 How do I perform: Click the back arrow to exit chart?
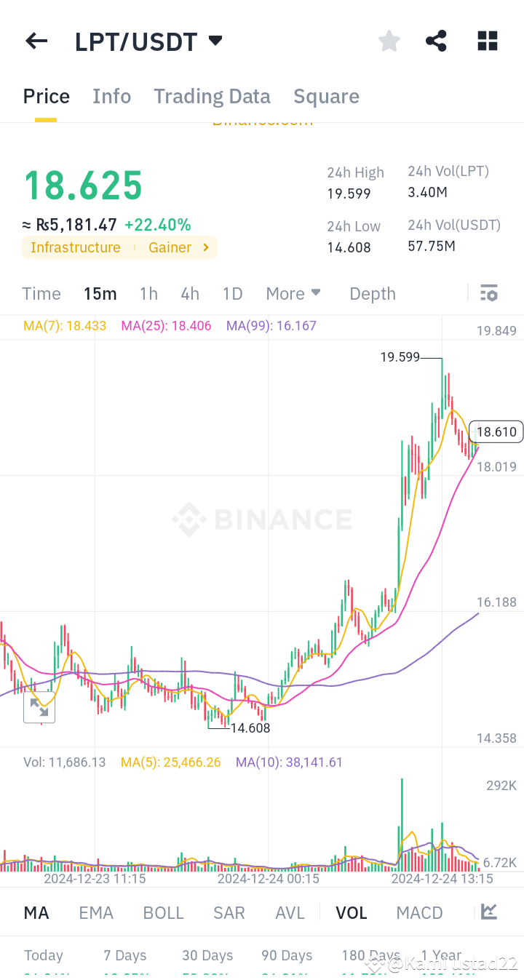pyautogui.click(x=36, y=41)
